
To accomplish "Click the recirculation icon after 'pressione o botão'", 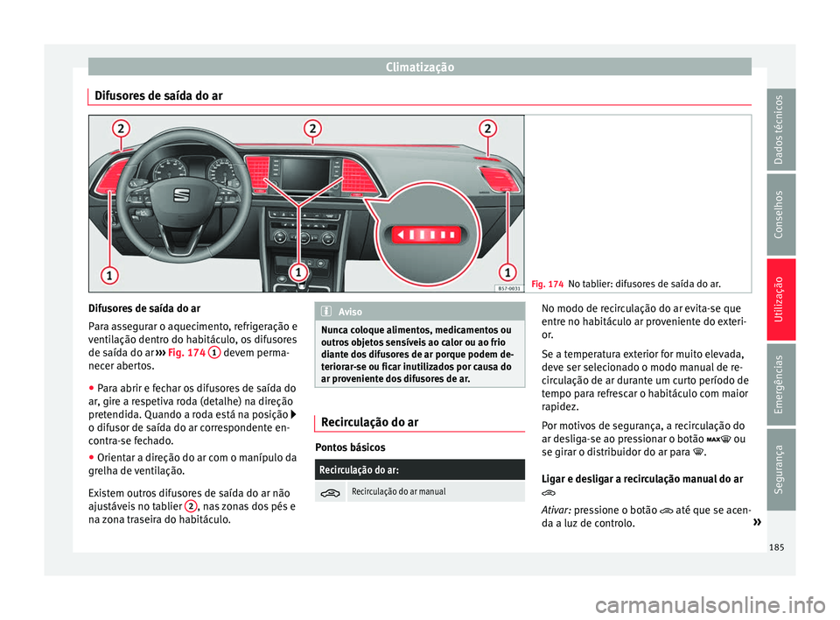I will tap(666, 511).
